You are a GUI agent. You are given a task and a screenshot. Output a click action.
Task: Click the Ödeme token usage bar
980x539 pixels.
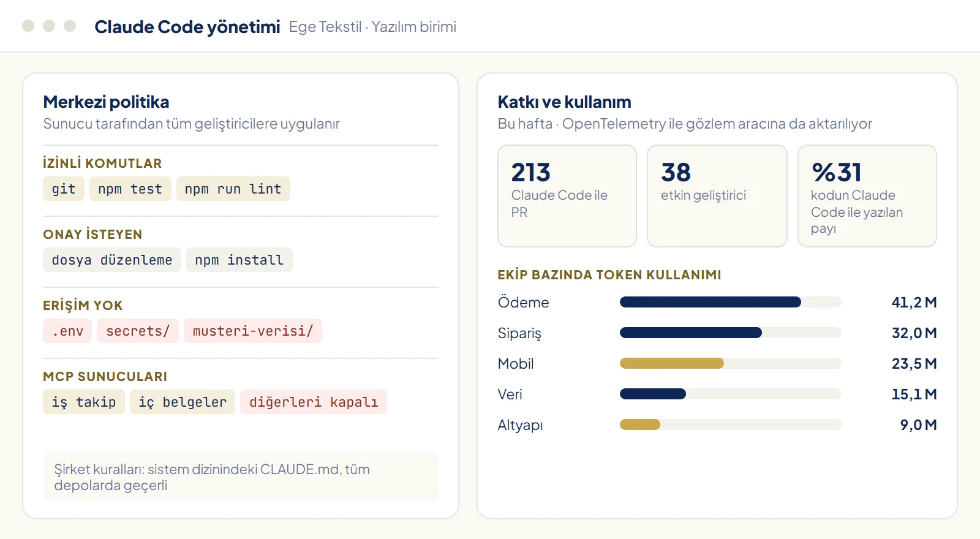[731, 302]
